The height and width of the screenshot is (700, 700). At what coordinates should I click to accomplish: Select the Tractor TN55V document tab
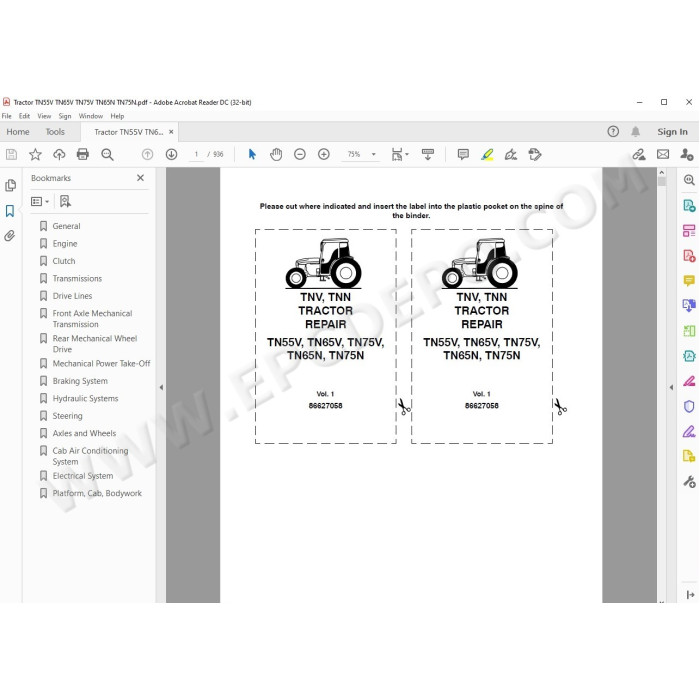(129, 132)
